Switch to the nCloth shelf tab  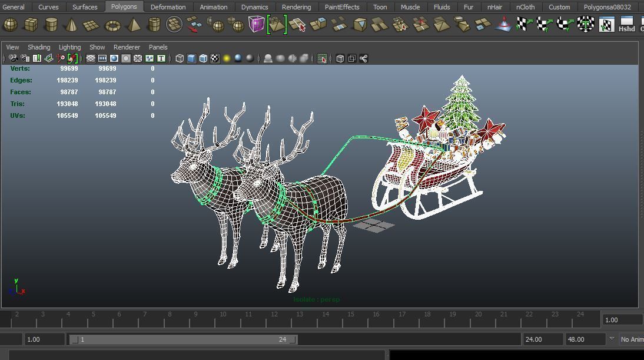pyautogui.click(x=525, y=7)
